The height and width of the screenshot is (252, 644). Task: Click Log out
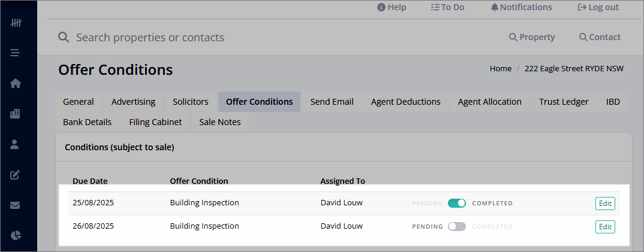[598, 7]
